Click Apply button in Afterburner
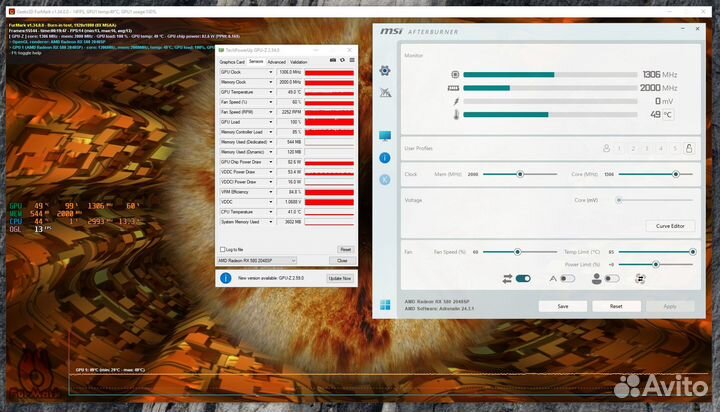The width and height of the screenshot is (720, 412). point(670,306)
